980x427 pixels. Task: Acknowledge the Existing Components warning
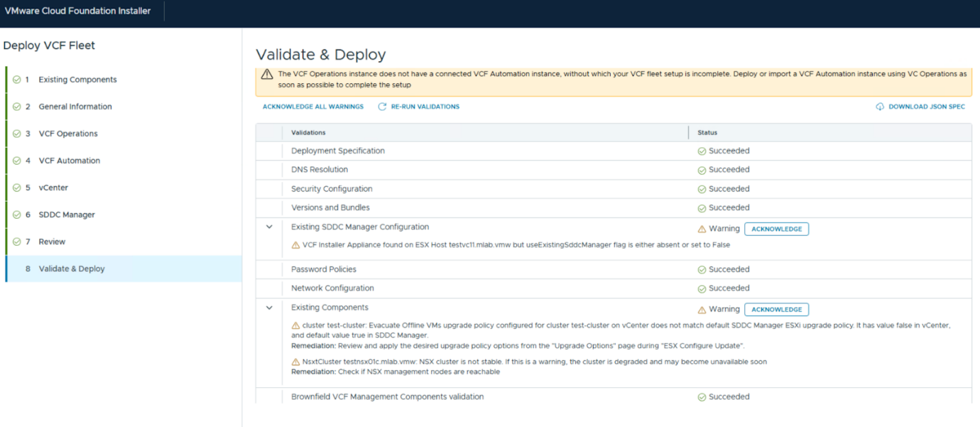776,310
